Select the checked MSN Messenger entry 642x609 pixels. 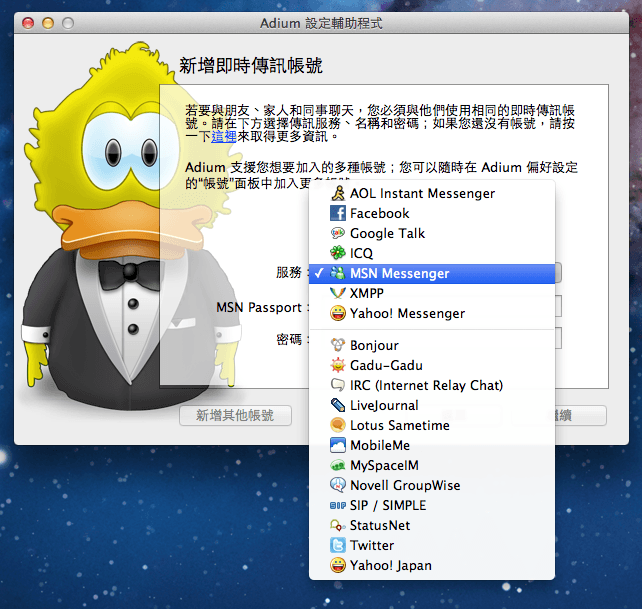click(x=399, y=273)
